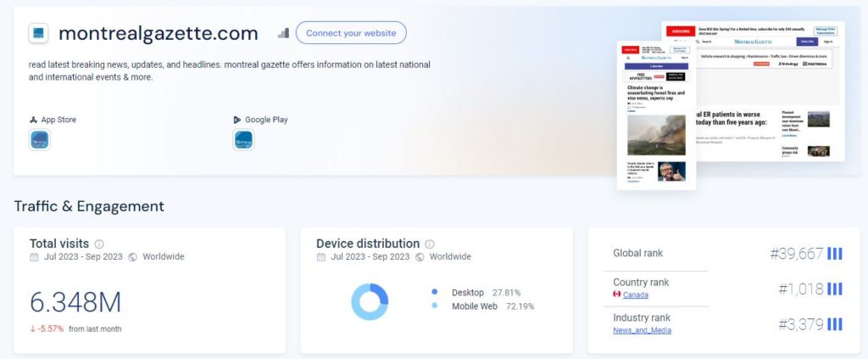The image size is (868, 359).
Task: Click the Mobile Web legend color dot
Action: 435,306
